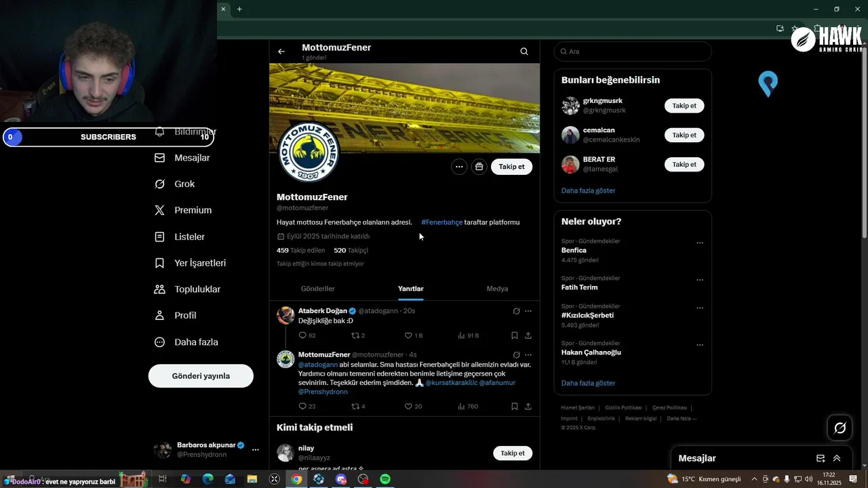This screenshot has height=488, width=868.
Task: Compose new message in Mesajlar drawer
Action: [821, 458]
